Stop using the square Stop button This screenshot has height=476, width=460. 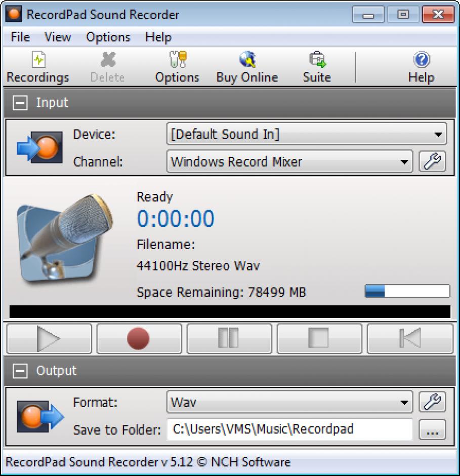(x=319, y=338)
